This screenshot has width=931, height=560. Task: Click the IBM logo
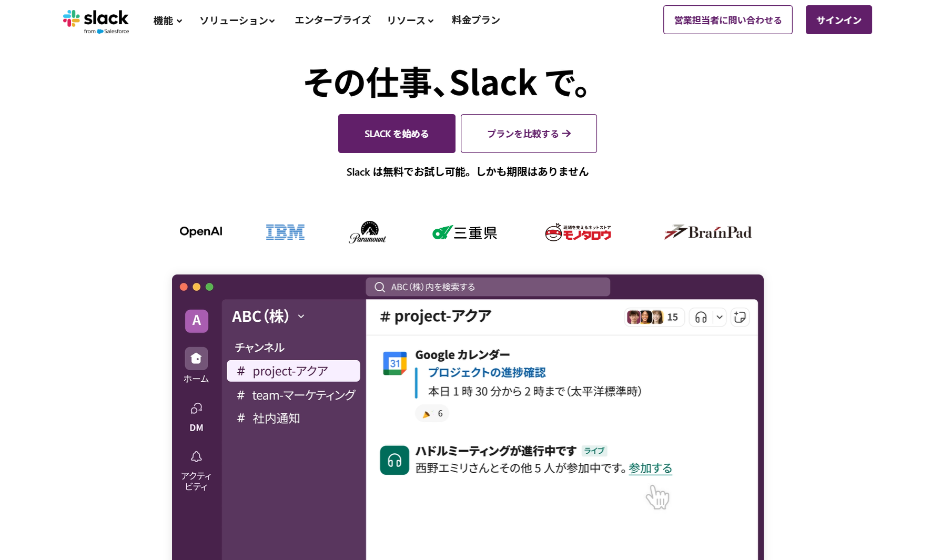(285, 232)
